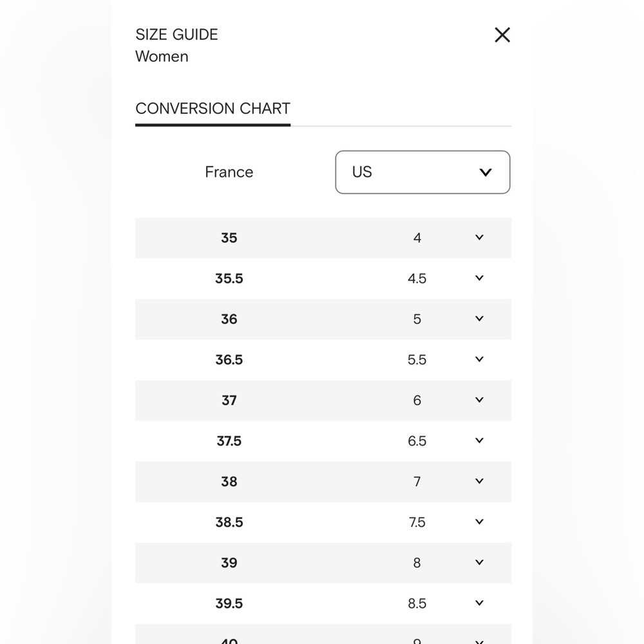The image size is (644, 644).
Task: Expand the size 39 row chevron
Action: (x=479, y=563)
